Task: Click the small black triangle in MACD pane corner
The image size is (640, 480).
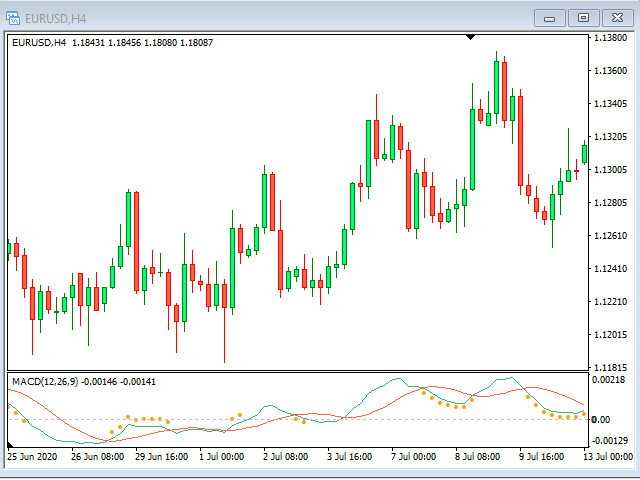Action: coord(10,444)
